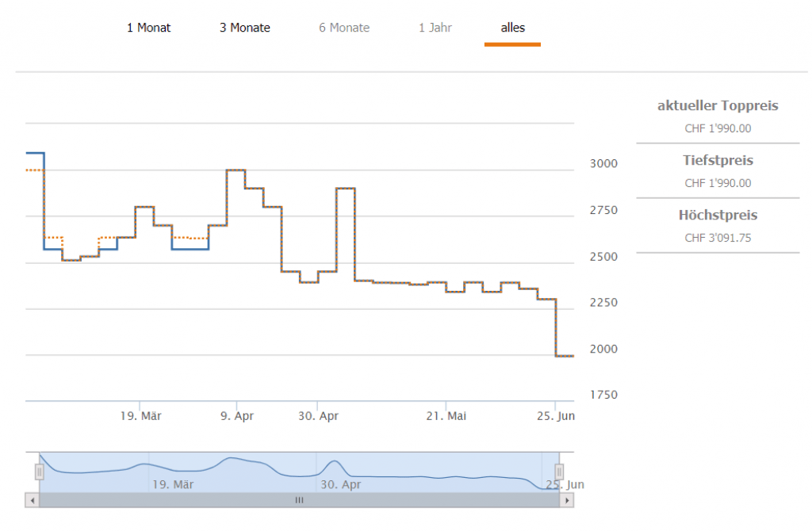Click the navigator's left scroll arrow
Screen dimensions: 812x531
pyautogui.click(x=32, y=500)
